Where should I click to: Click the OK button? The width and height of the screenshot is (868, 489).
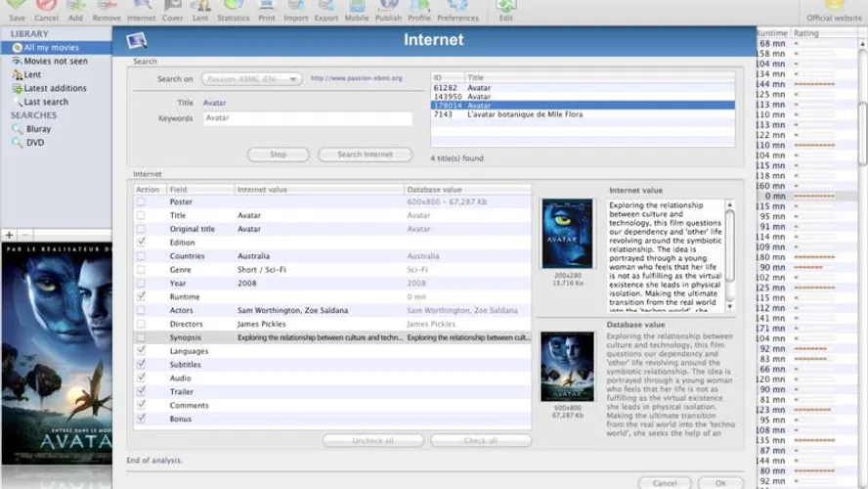coord(720,483)
